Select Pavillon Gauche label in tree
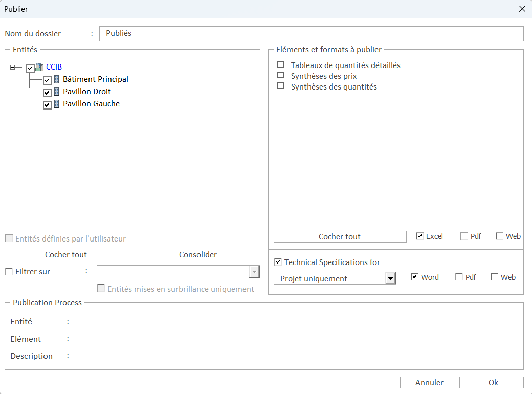This screenshot has height=394, width=532. tap(91, 103)
